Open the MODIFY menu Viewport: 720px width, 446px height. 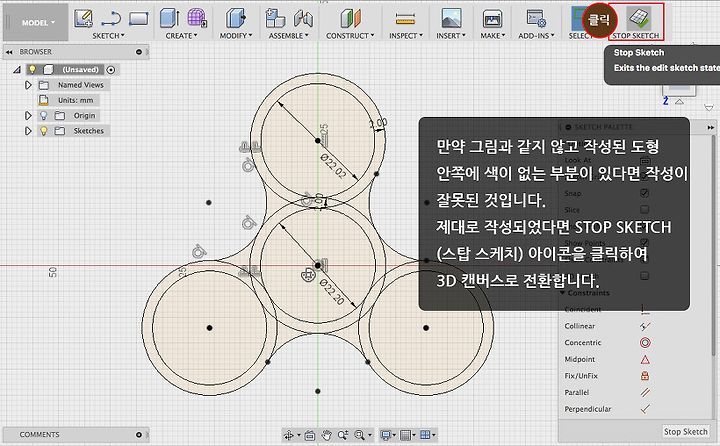pos(236,35)
